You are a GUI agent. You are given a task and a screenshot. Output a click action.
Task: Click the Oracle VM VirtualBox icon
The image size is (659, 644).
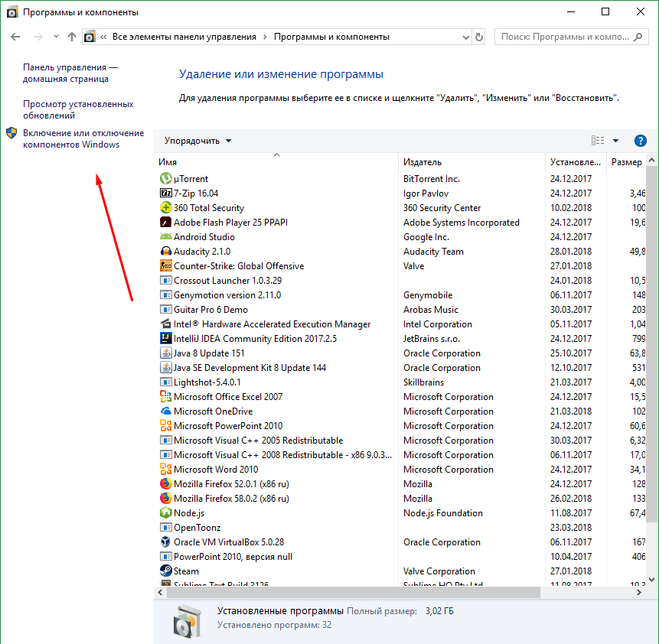[165, 542]
